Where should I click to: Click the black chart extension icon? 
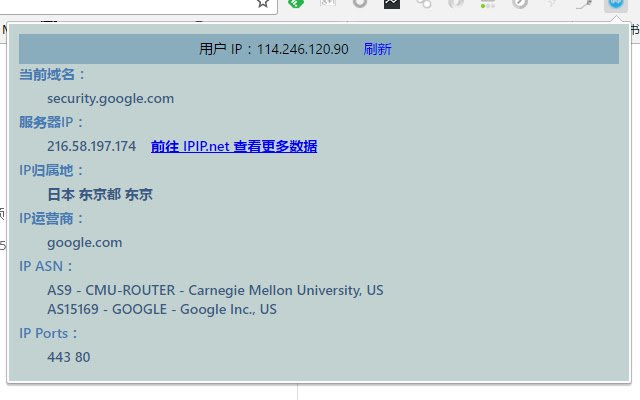(x=392, y=3)
